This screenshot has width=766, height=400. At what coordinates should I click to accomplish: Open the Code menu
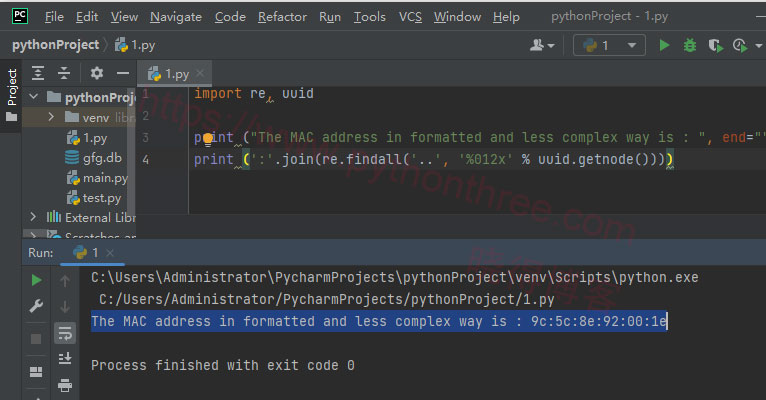pyautogui.click(x=230, y=17)
